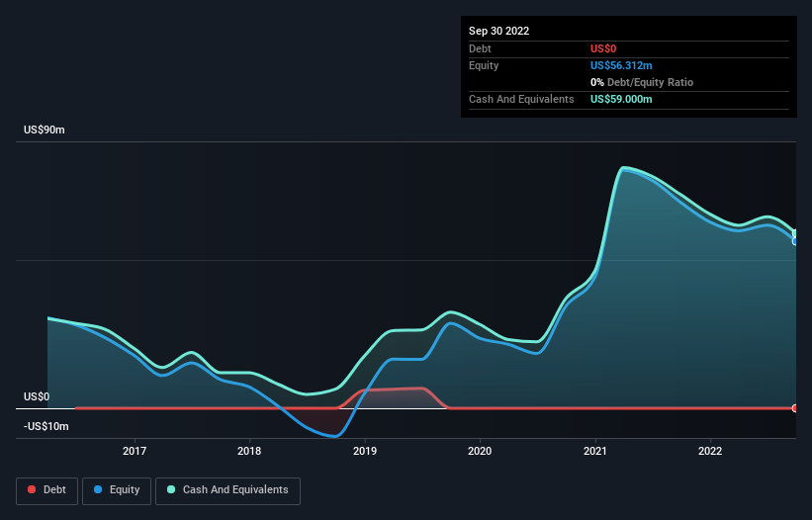Screen dimensions: 812x520
Task: Click the 2020 x-axis label
Action: pyautogui.click(x=480, y=451)
